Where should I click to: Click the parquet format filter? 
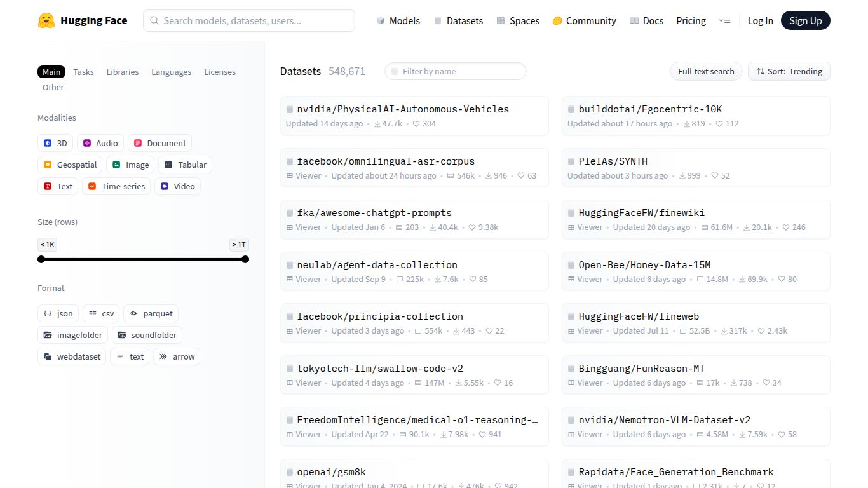[x=151, y=313]
